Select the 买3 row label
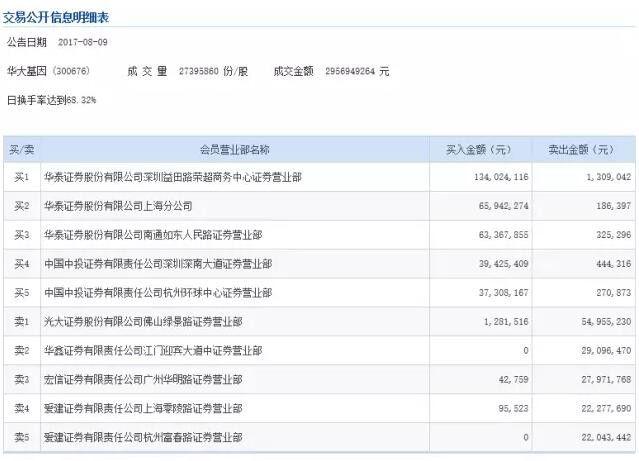639x461 pixels. click(22, 235)
